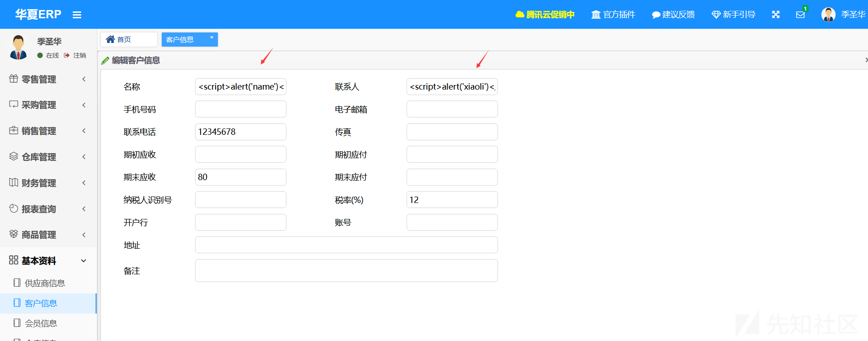The height and width of the screenshot is (341, 868).
Task: Click the 备注 remarks text area
Action: 346,271
